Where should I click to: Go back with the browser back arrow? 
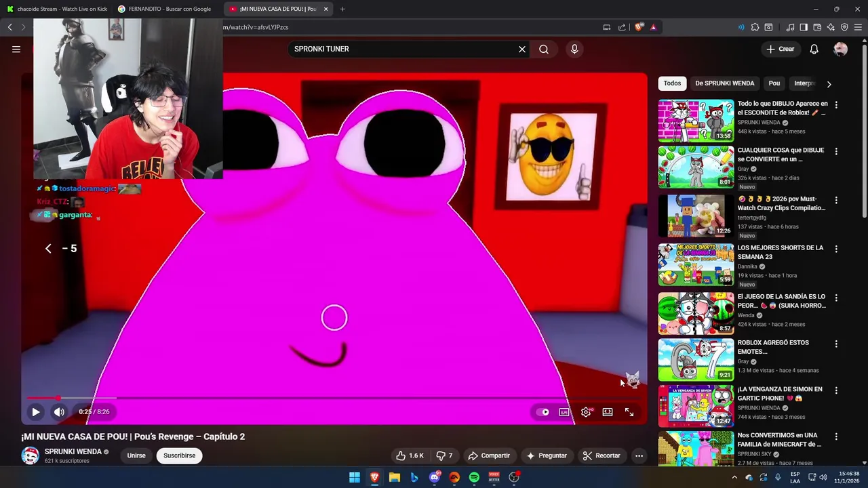coord(9,27)
